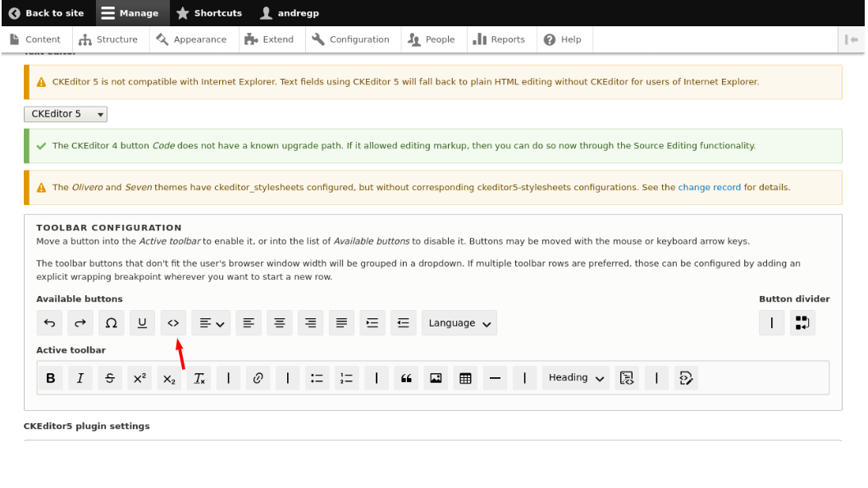Click the Source code icon marked by arrow

coord(173,322)
